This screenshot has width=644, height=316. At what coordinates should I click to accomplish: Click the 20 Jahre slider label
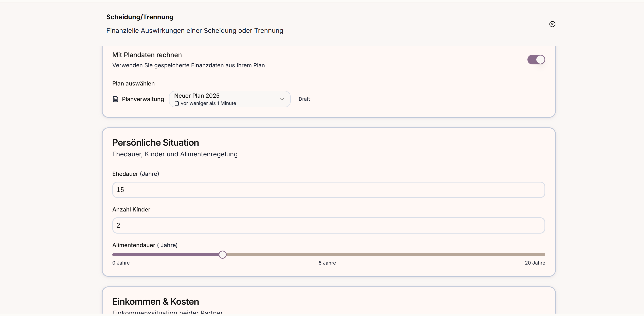click(535, 263)
